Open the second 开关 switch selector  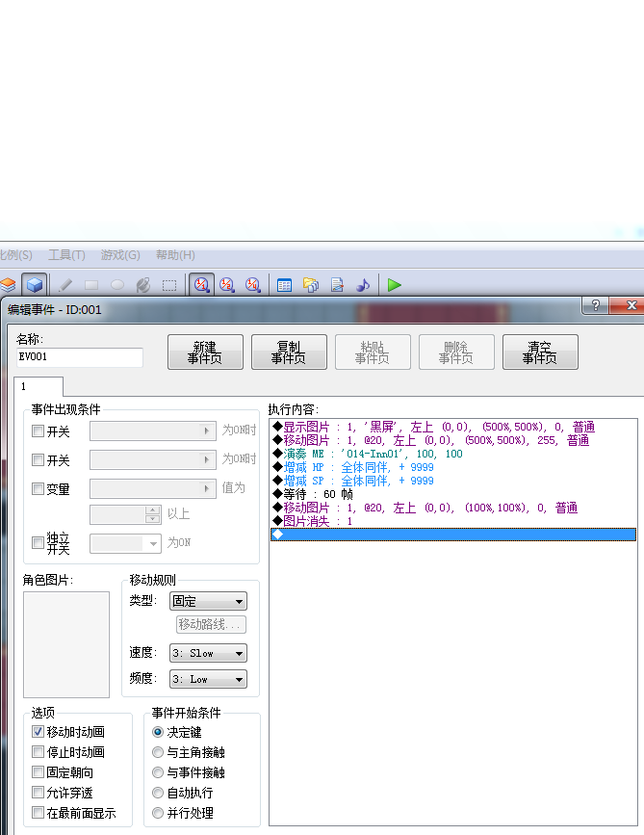coord(153,459)
